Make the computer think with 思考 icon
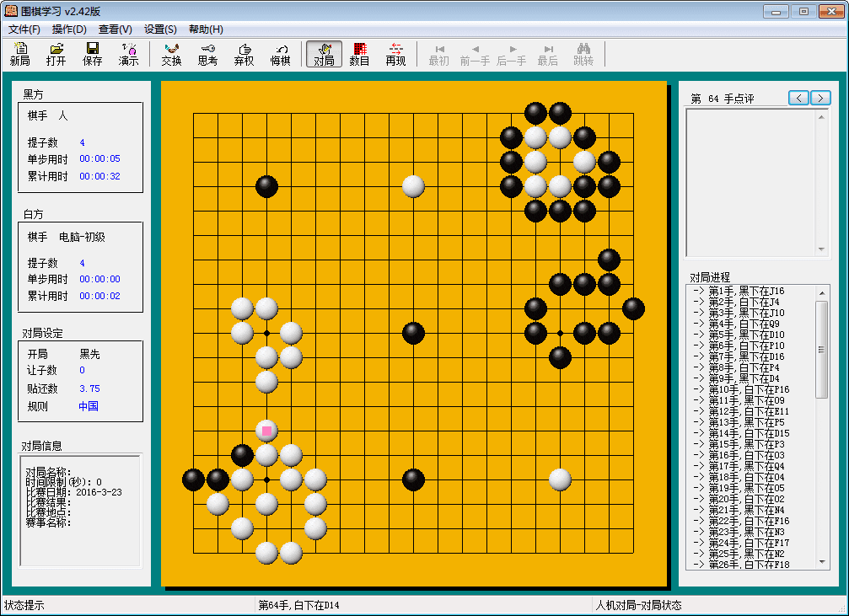 207,52
